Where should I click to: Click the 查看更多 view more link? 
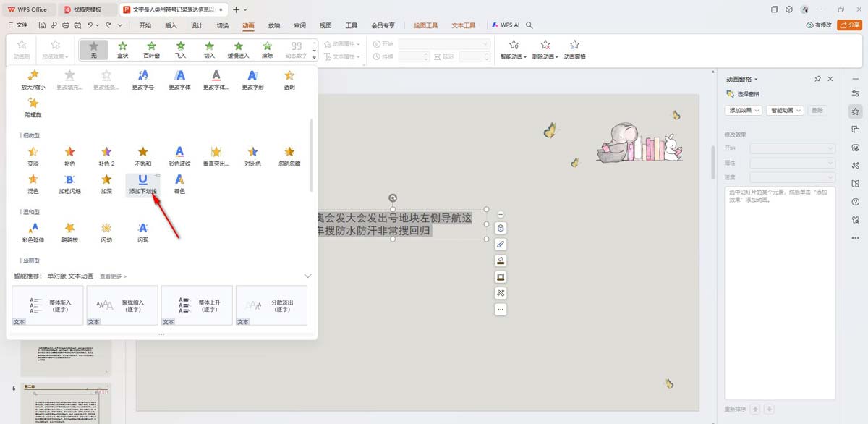click(112, 276)
